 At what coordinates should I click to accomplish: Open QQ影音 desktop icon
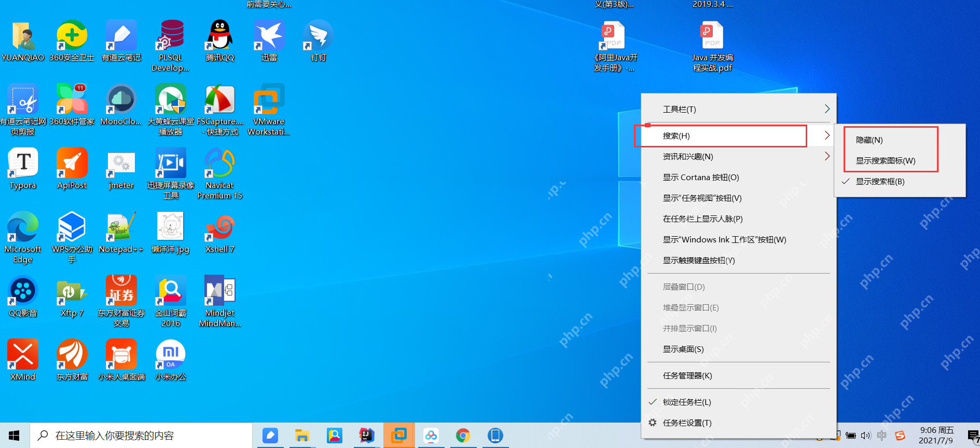tap(23, 291)
